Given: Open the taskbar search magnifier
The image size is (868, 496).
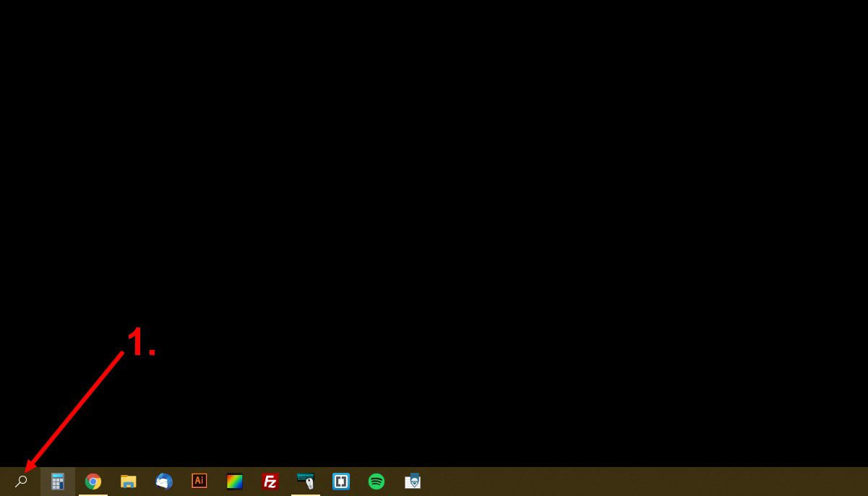Looking at the screenshot, I should point(21,482).
